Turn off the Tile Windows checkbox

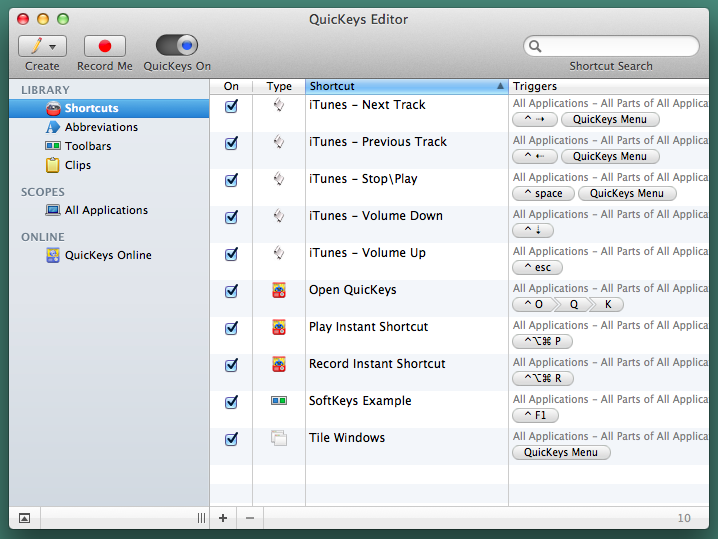231,439
